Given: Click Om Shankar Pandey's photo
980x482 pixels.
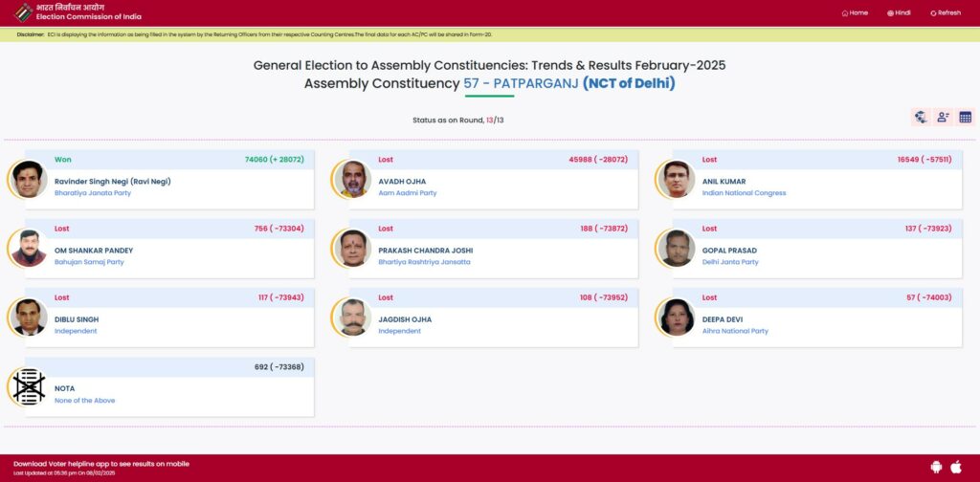Looking at the screenshot, I should 28,249.
